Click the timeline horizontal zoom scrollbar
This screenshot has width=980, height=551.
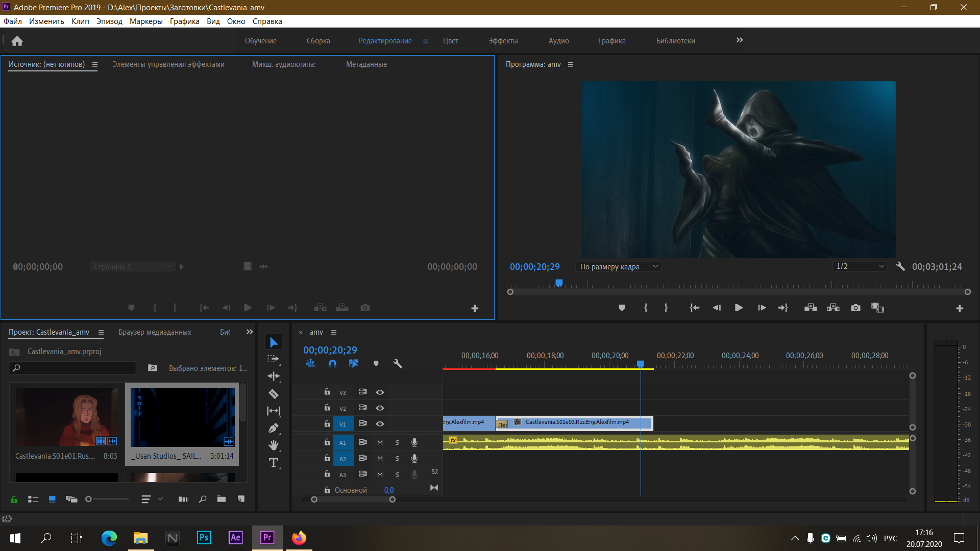click(x=353, y=499)
